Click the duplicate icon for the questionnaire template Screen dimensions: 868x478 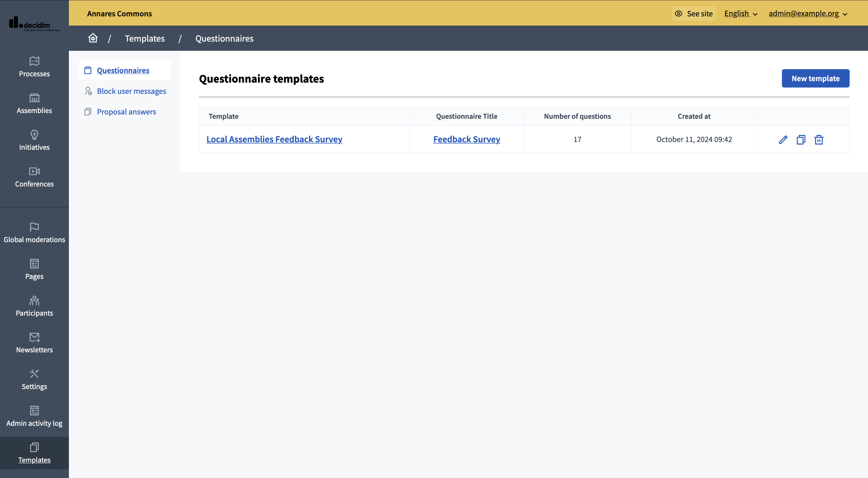pos(801,139)
